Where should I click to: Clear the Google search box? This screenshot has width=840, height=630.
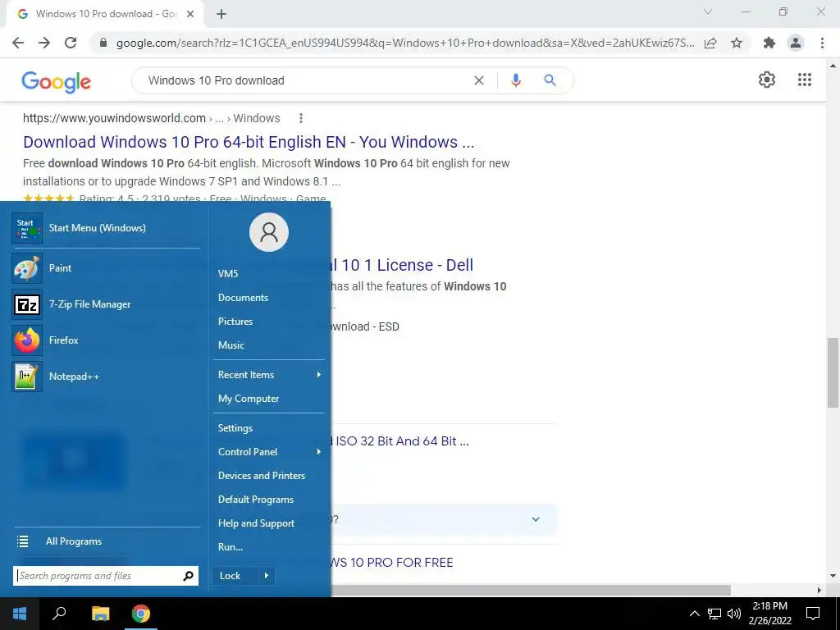click(479, 80)
